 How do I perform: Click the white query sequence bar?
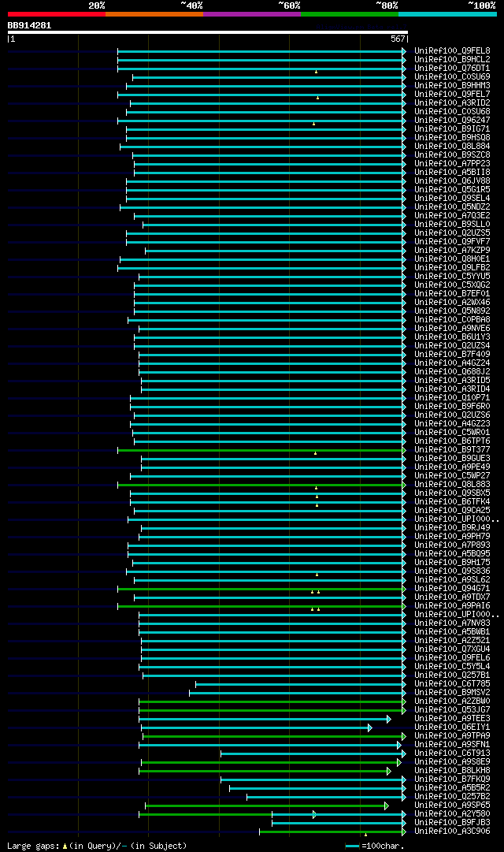tap(207, 32)
